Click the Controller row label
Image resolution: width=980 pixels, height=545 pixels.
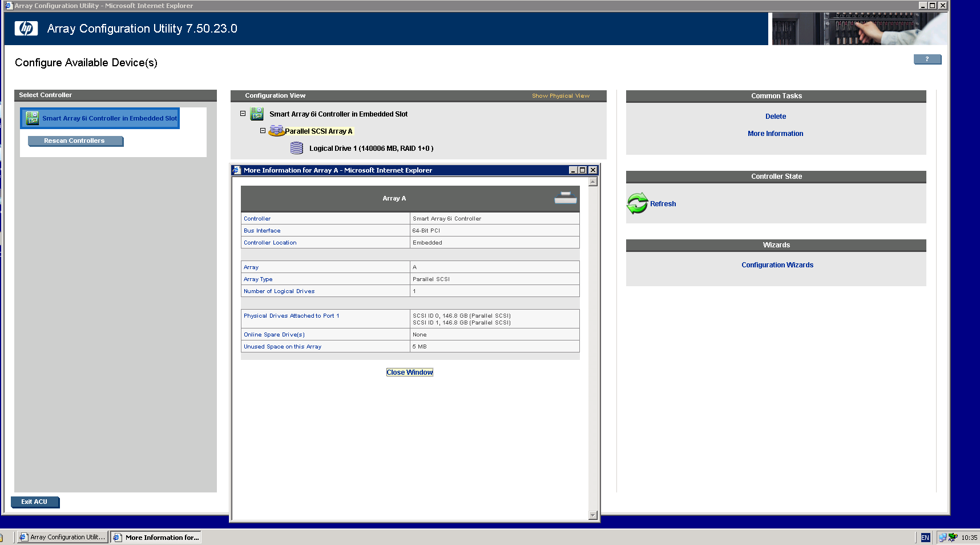257,219
